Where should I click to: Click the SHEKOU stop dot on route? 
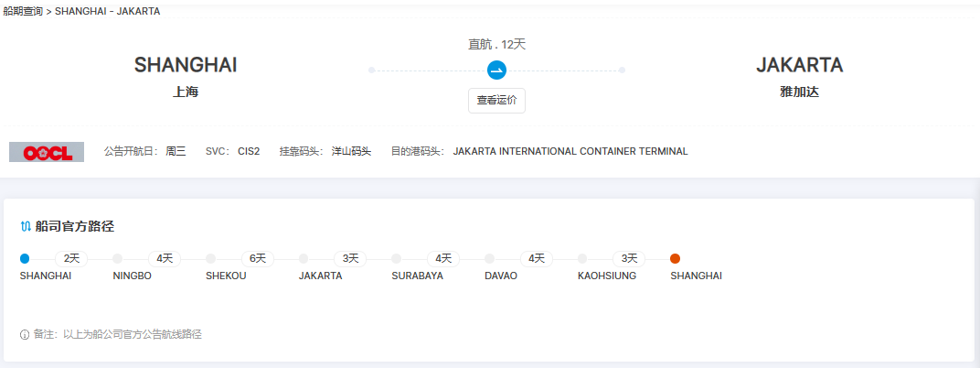click(211, 259)
